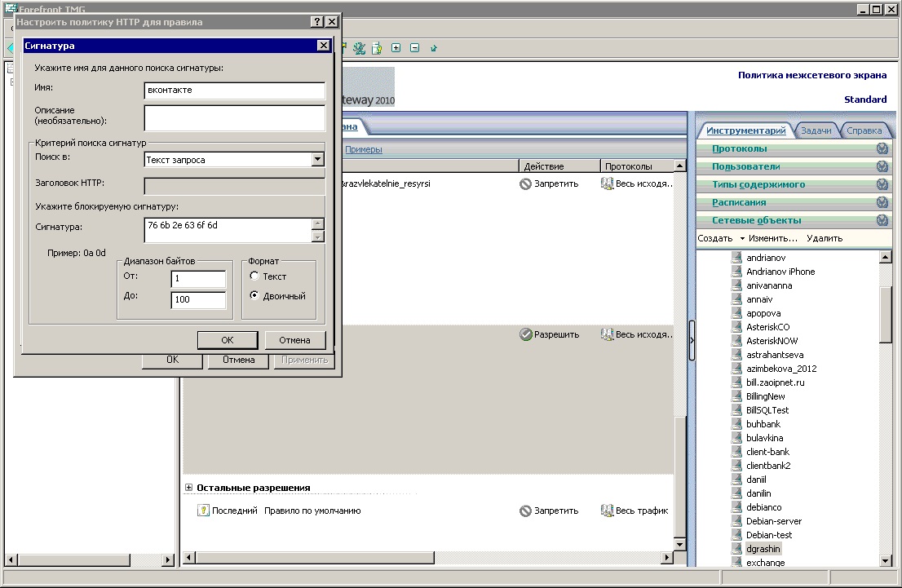Select the Двоичный format radio button

click(x=254, y=296)
